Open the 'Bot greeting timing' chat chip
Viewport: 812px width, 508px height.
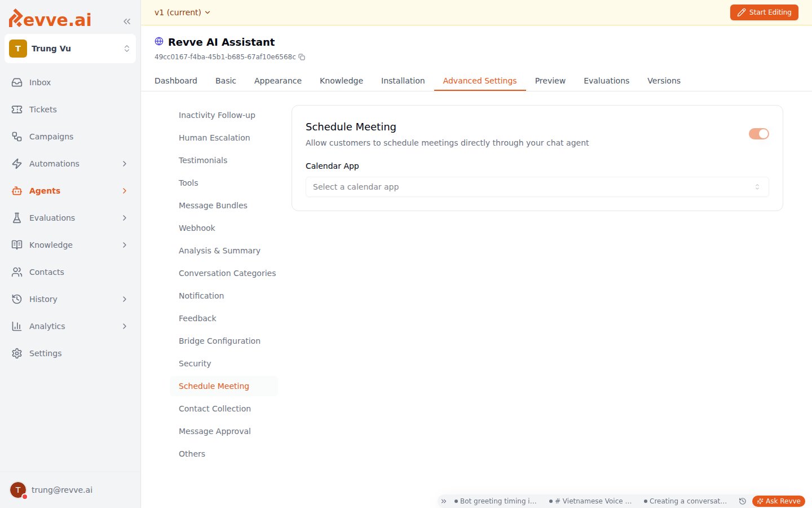tap(496, 501)
